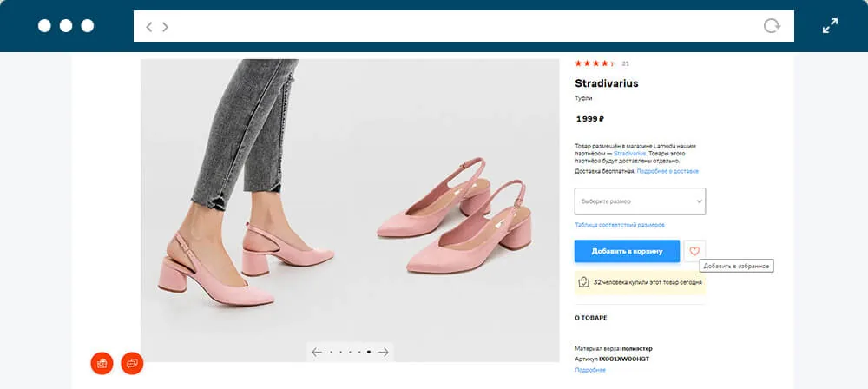Reload the page with the refresh icon
Viewport: 868px width, 389px height.
coord(772,26)
